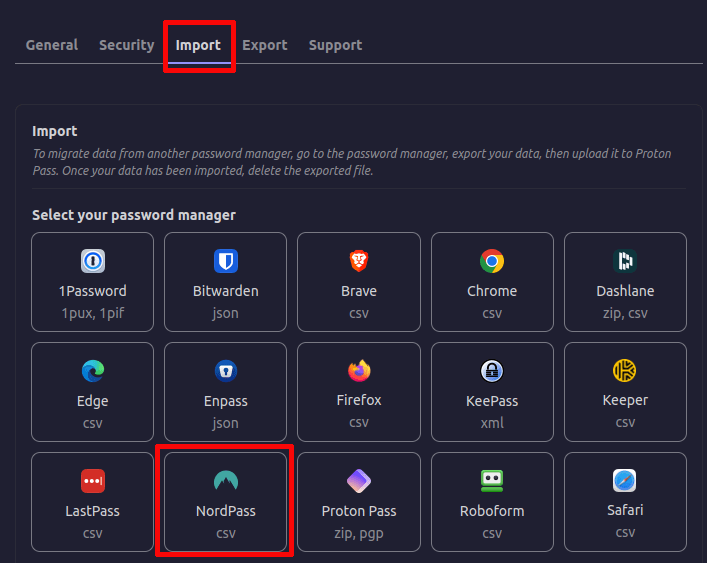Image resolution: width=707 pixels, height=563 pixels.
Task: Click the Proton Pass diamond icon
Action: click(359, 481)
